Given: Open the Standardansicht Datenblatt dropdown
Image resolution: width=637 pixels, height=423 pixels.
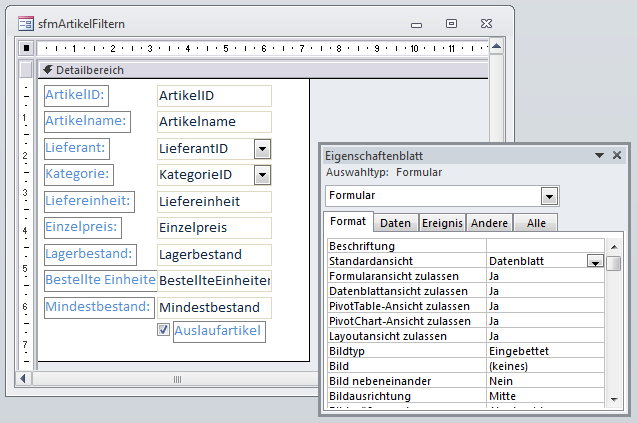Looking at the screenshot, I should (x=594, y=261).
